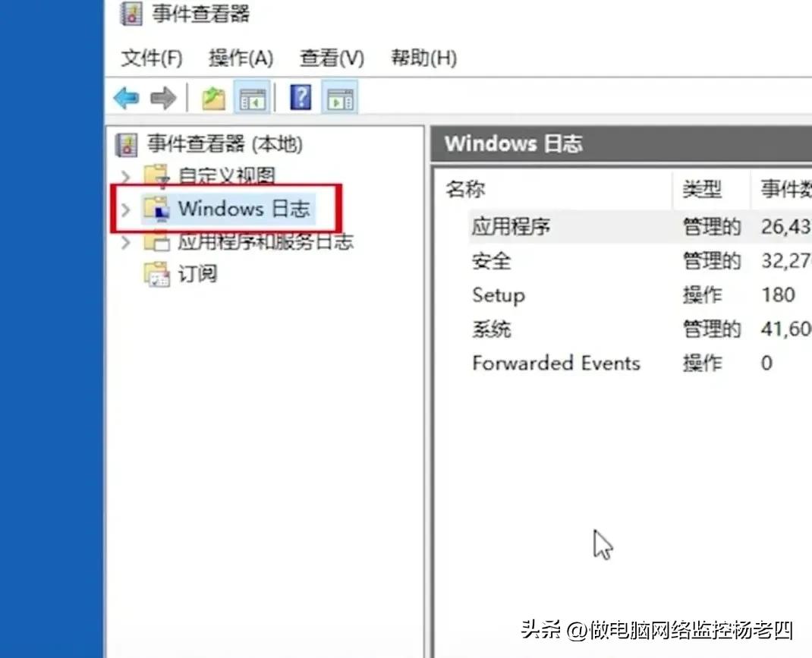
Task: Open the 操作(A) menu
Action: [x=241, y=58]
